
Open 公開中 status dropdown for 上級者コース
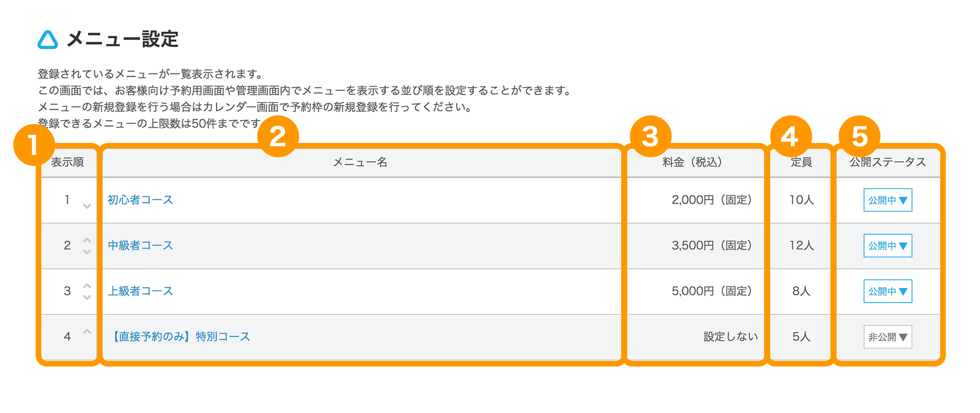click(x=888, y=291)
